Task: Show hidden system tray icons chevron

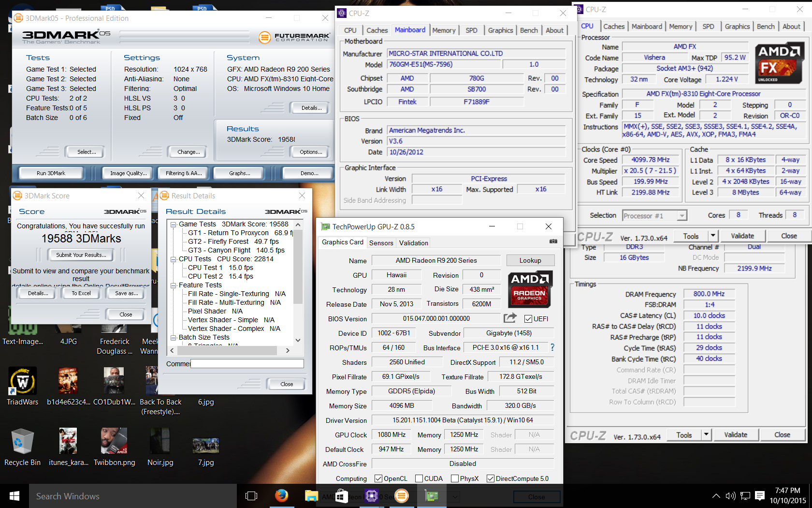Action: point(716,496)
